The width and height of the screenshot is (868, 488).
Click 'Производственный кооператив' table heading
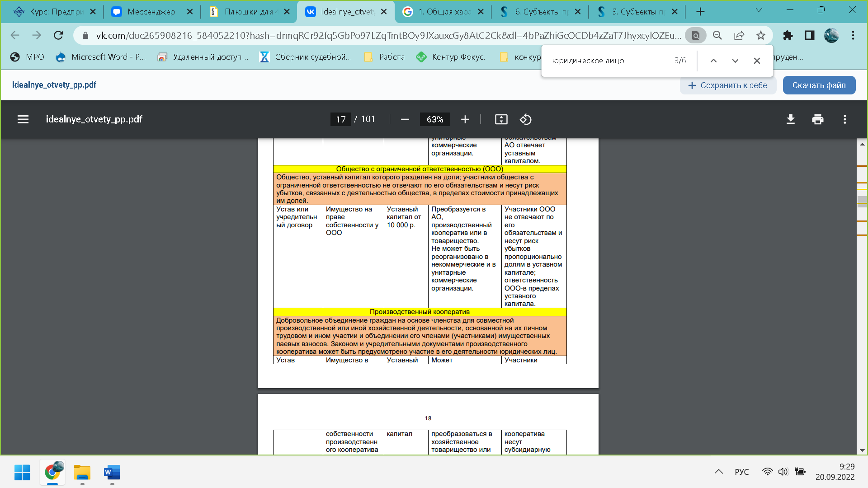(420, 312)
